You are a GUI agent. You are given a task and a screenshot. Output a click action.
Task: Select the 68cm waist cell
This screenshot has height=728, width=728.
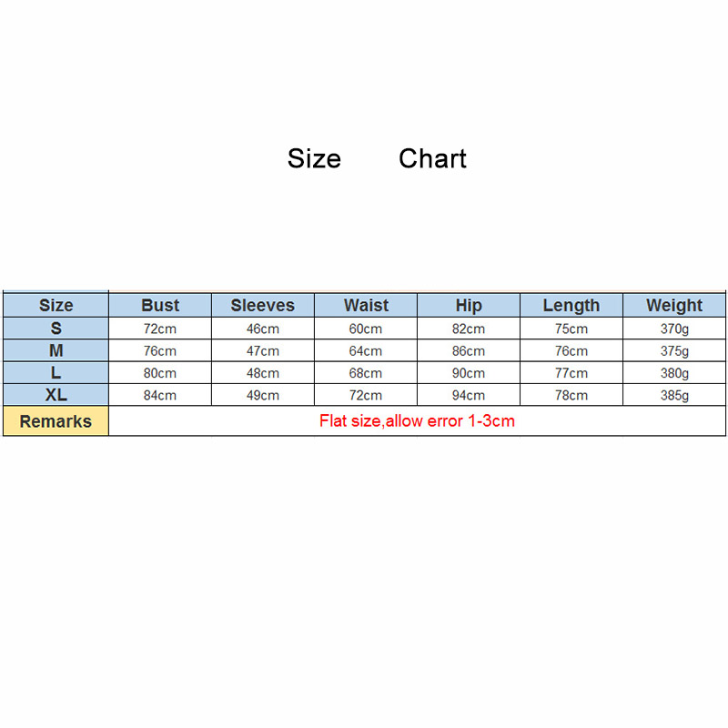pos(366,373)
